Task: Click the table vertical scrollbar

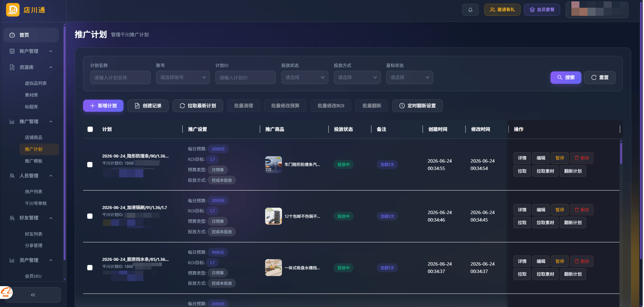Action: (x=621, y=153)
